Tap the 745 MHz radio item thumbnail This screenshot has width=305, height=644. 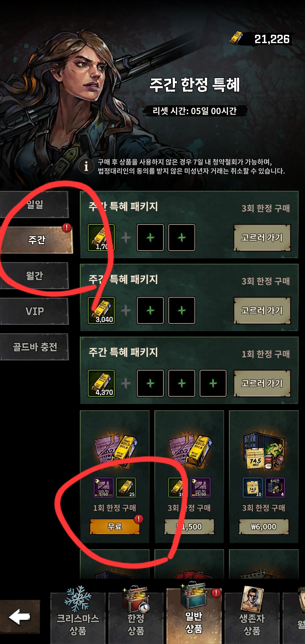pyautogui.click(x=253, y=488)
